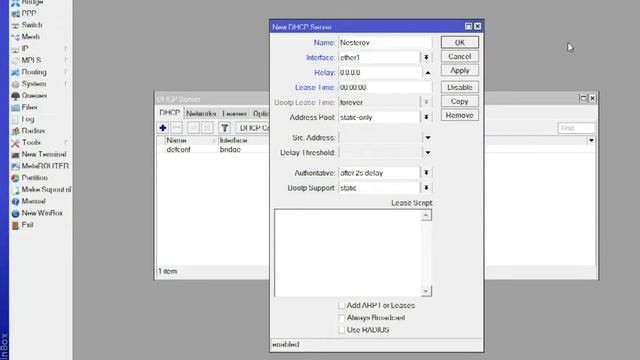640x360 pixels.
Task: Click the Lease Script text area
Action: pyautogui.click(x=348, y=253)
